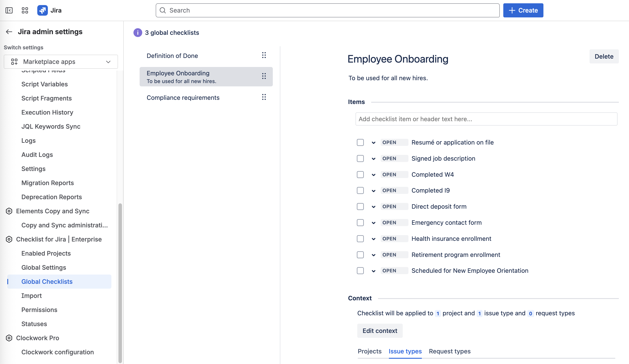The height and width of the screenshot is (364, 629).
Task: Open status chevron for Completed I9 item
Action: coord(373,191)
